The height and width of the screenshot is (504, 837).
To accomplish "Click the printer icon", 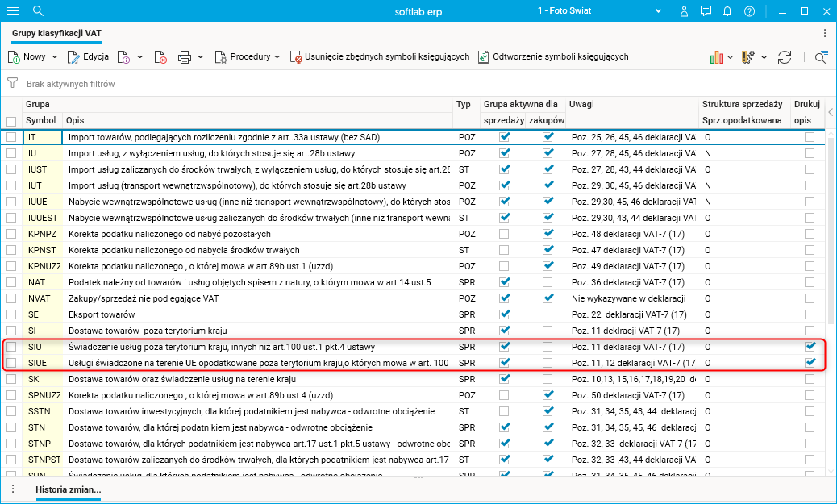I will point(185,57).
